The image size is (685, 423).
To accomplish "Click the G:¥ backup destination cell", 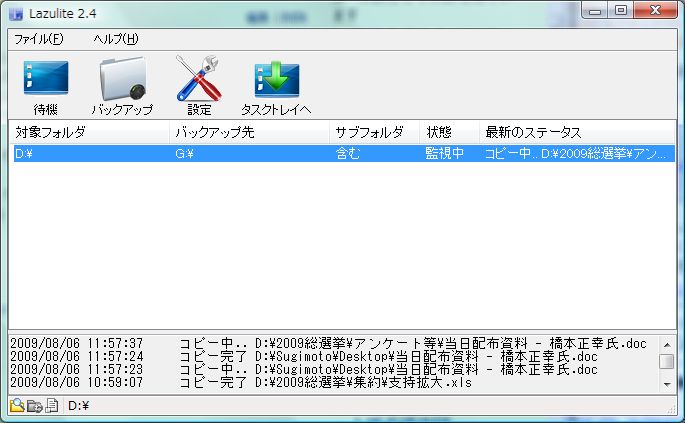I will click(x=184, y=154).
